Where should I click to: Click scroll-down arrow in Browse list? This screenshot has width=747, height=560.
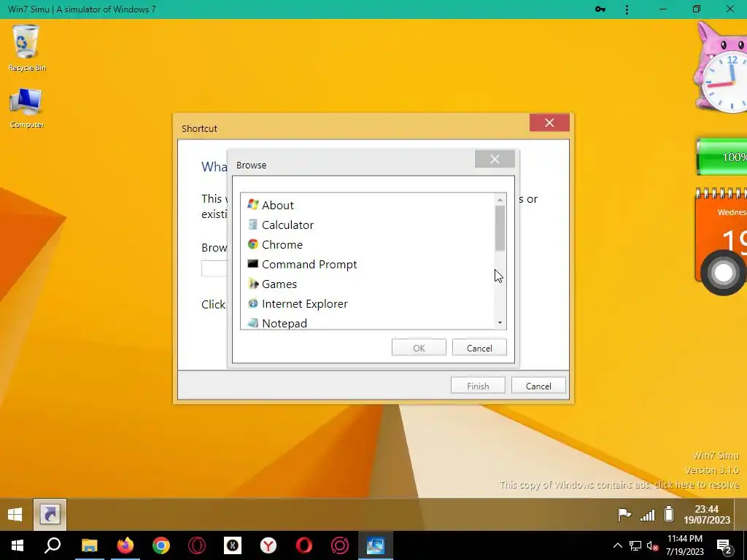[x=500, y=322]
